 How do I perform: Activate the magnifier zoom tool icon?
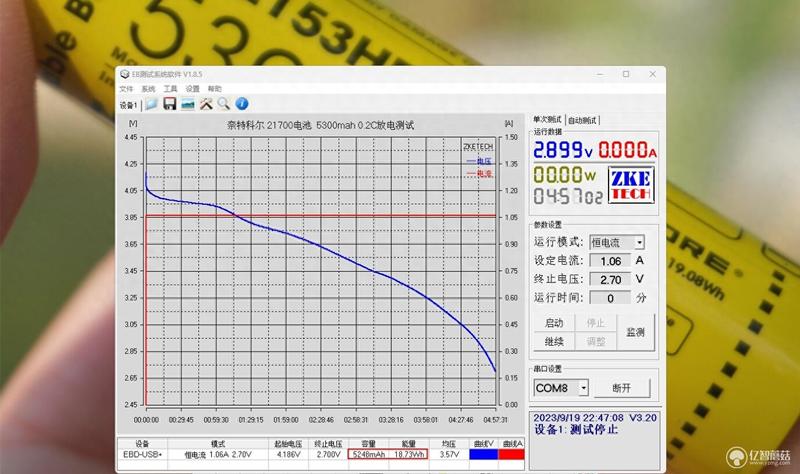click(x=223, y=104)
